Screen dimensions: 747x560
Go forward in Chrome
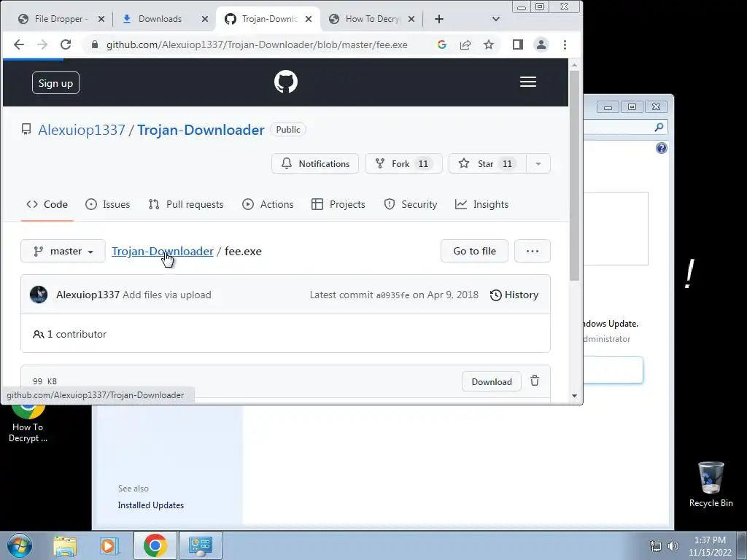click(x=42, y=44)
